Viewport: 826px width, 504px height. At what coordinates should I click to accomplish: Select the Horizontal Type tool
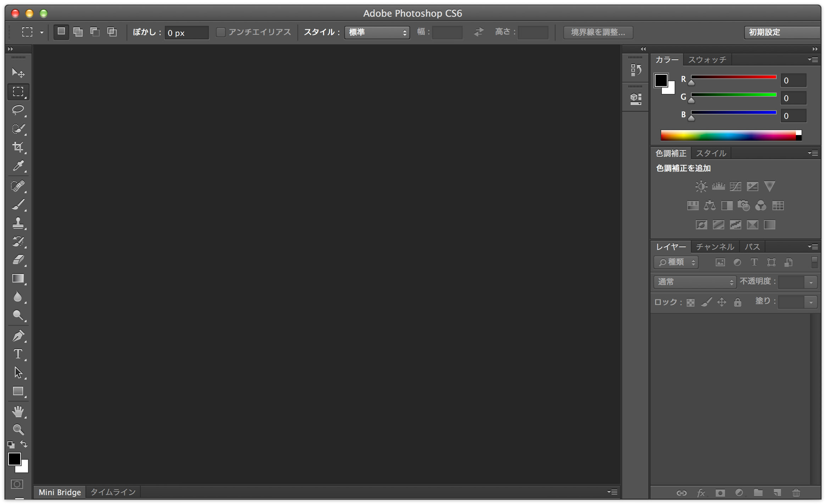(18, 354)
